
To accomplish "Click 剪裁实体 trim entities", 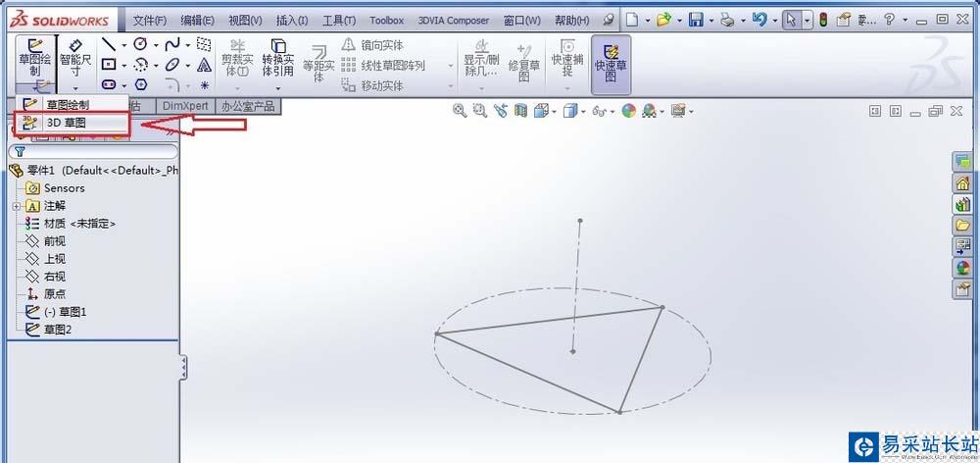I will pyautogui.click(x=237, y=58).
